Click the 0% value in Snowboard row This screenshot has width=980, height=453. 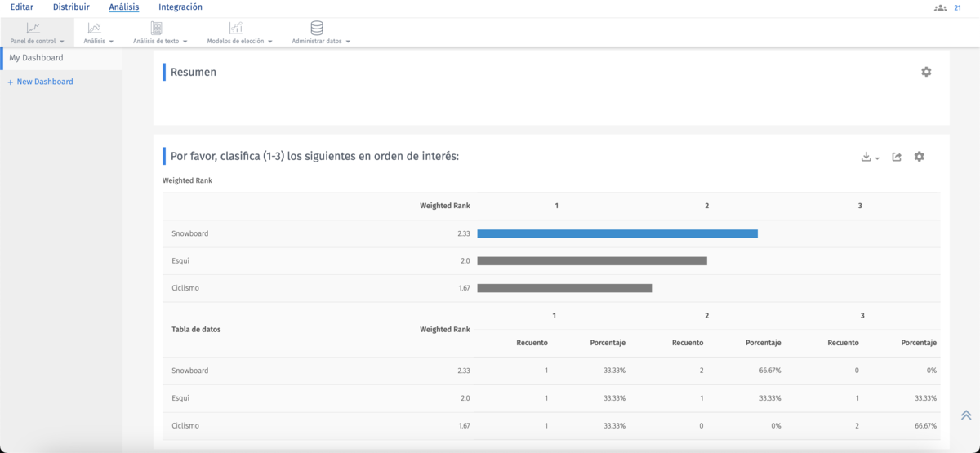(932, 371)
